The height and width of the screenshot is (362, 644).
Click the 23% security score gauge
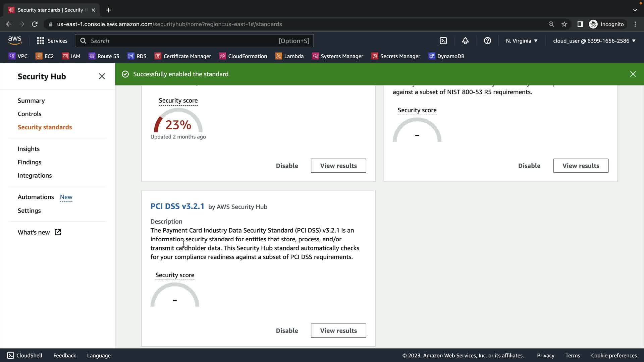[178, 124]
